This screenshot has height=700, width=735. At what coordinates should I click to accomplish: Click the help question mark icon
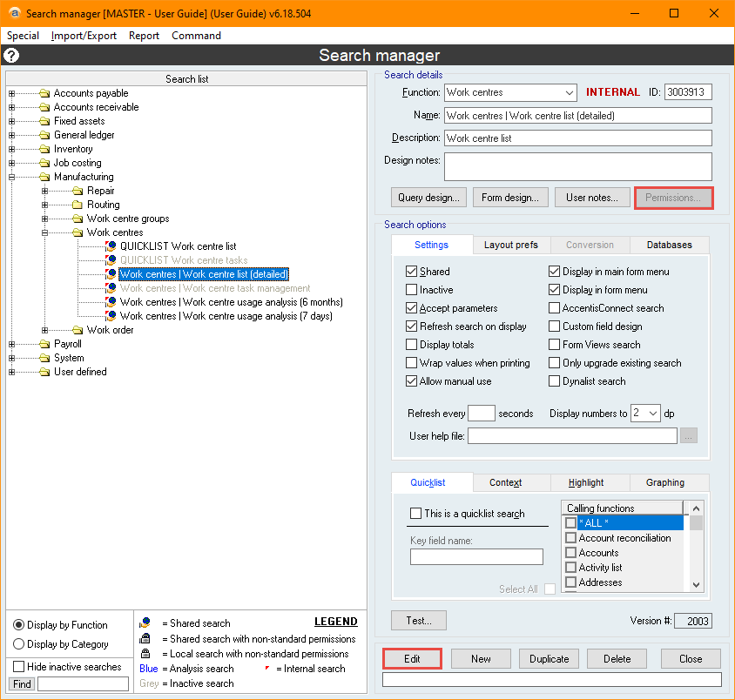11,56
